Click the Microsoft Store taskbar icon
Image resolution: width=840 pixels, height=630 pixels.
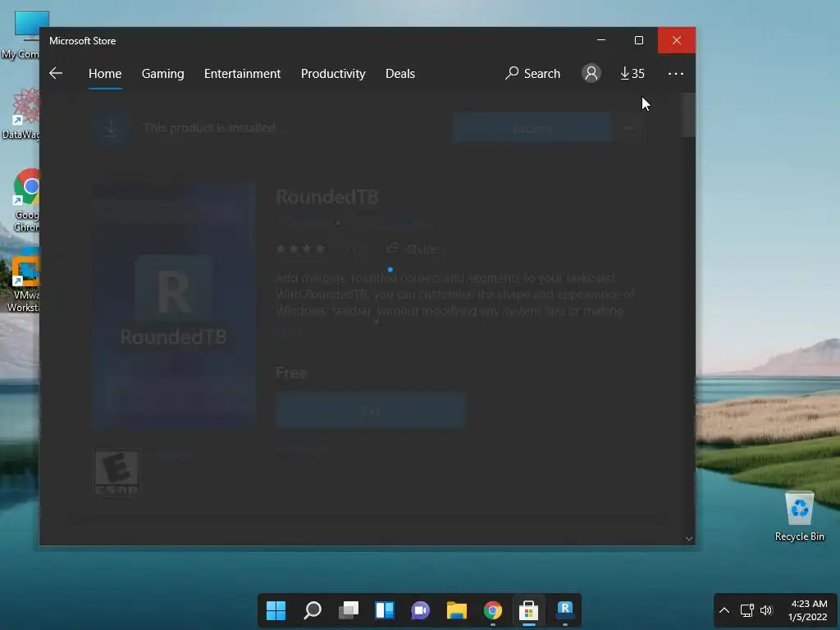(529, 610)
